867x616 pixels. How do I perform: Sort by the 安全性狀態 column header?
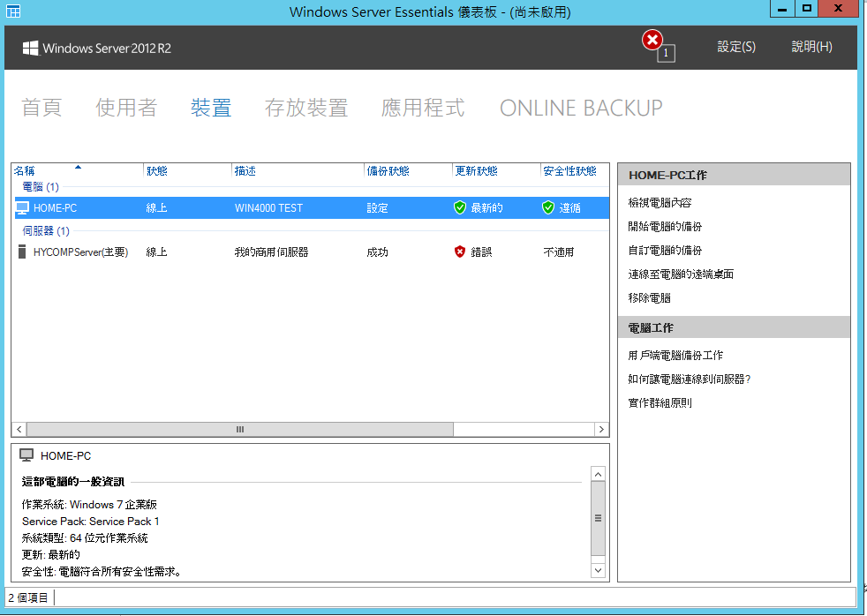[575, 170]
